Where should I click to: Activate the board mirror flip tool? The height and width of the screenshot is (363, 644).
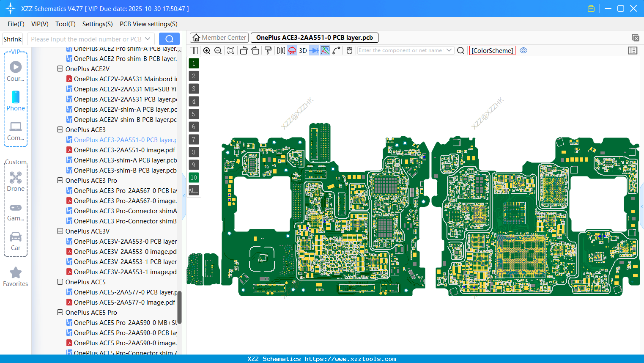[280, 50]
